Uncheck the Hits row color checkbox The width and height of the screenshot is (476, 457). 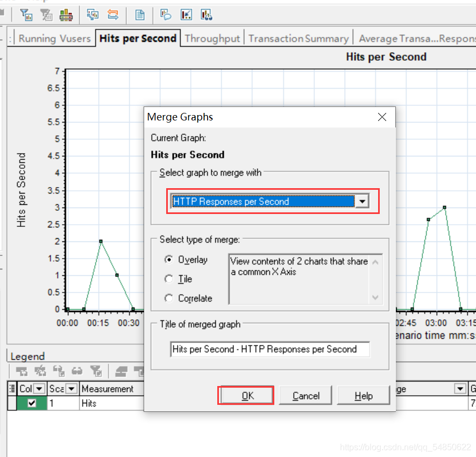(x=32, y=403)
